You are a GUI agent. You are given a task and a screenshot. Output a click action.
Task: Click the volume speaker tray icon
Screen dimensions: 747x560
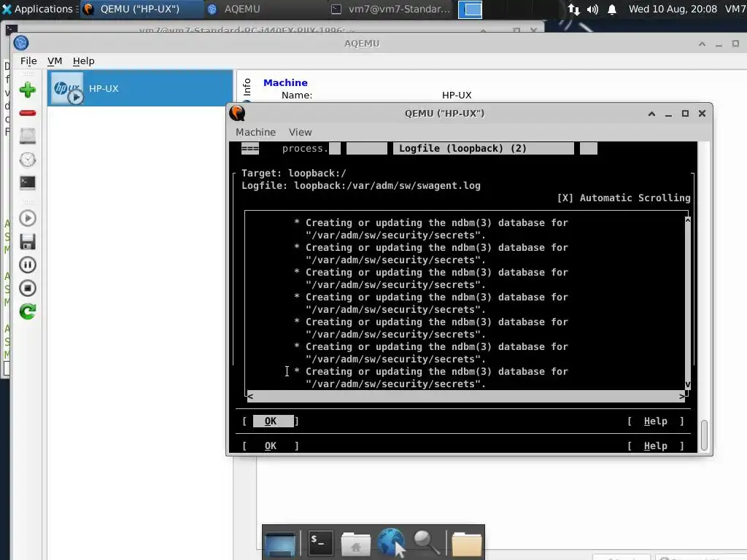592,9
